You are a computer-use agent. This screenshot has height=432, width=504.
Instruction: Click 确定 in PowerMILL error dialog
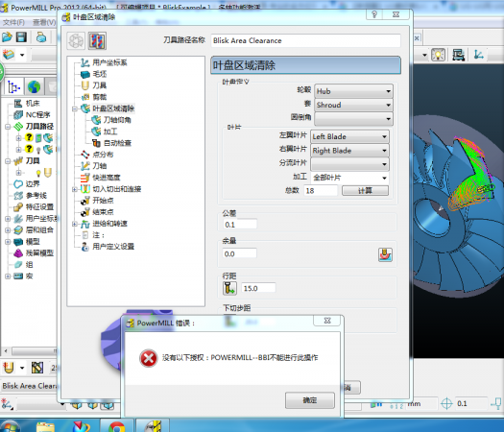[310, 400]
